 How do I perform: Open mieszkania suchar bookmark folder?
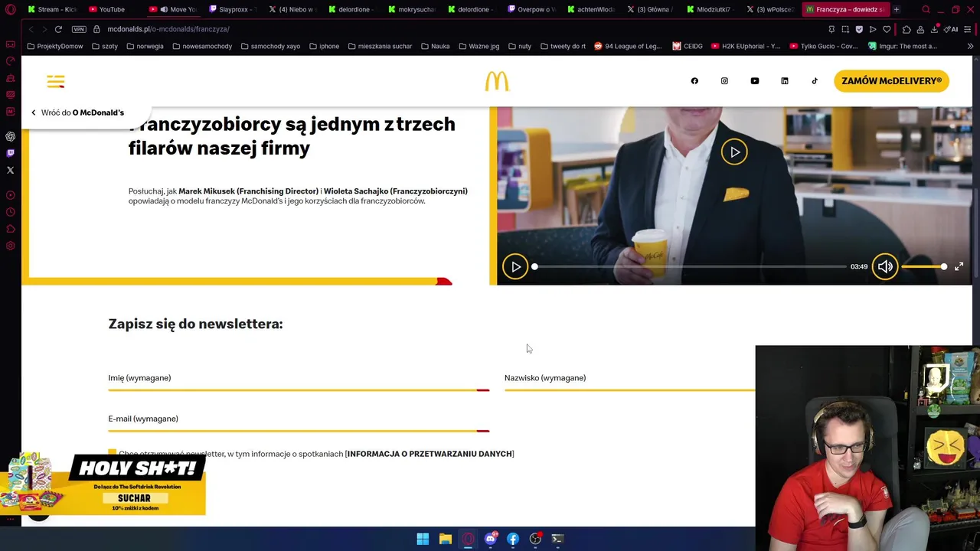[x=379, y=46]
